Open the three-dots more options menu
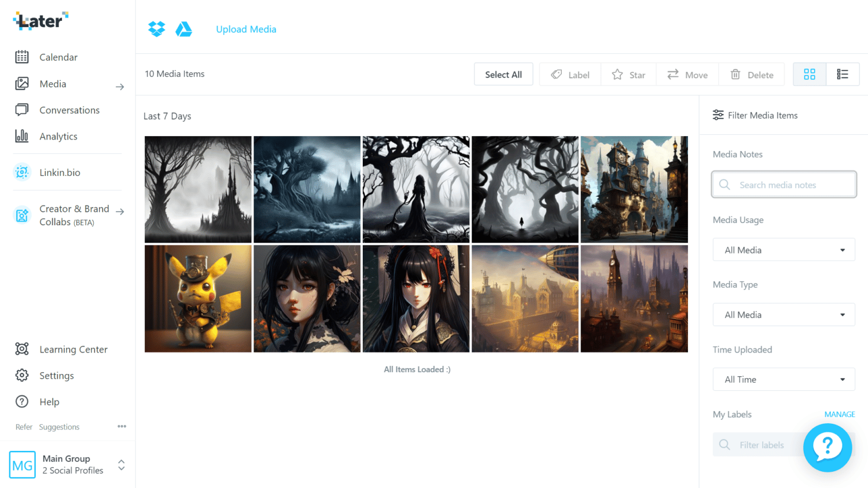This screenshot has height=488, width=868. [122, 427]
